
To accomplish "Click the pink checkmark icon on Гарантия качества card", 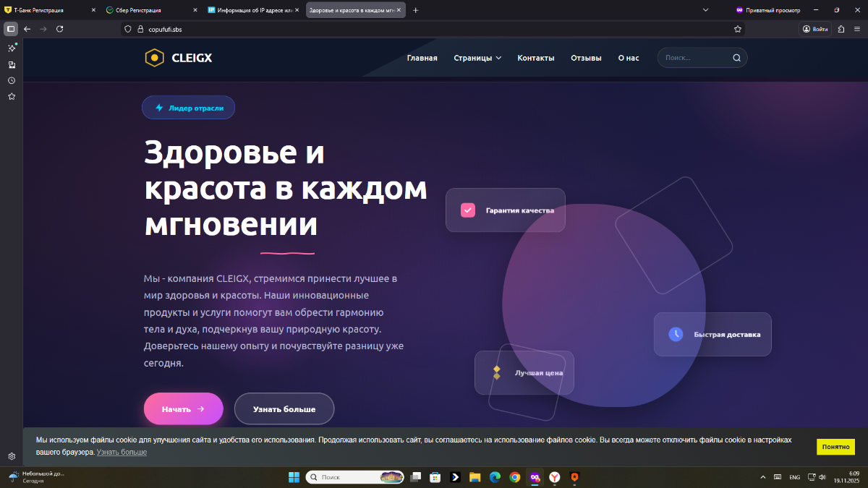I will click(x=468, y=210).
